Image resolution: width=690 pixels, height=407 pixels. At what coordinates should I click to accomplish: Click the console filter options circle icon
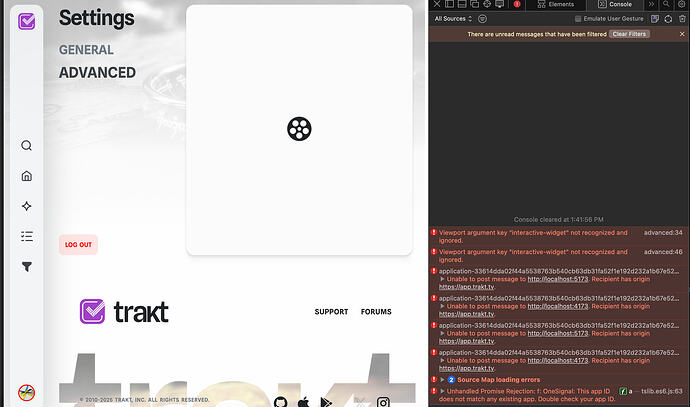[482, 18]
